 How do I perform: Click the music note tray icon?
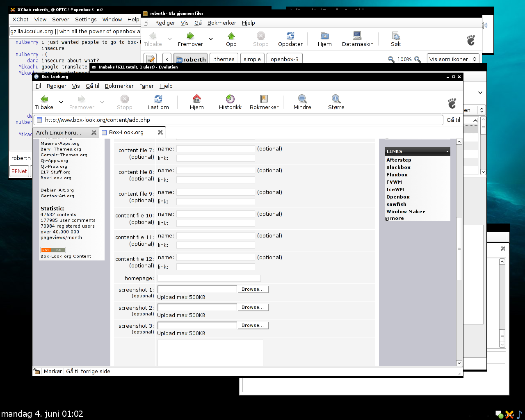pos(519,414)
